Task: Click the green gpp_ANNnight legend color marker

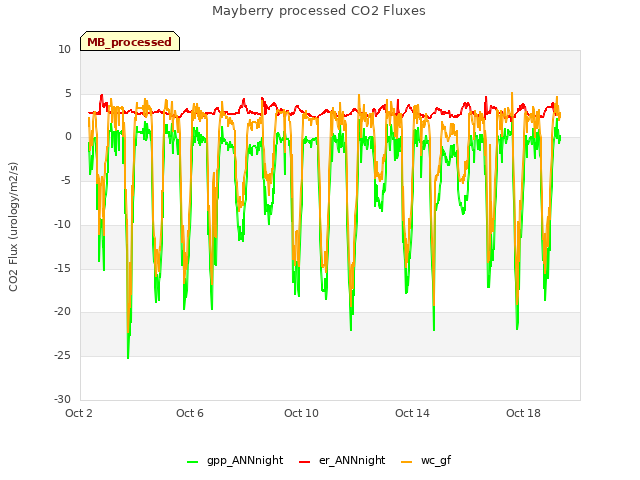Action: [192, 462]
